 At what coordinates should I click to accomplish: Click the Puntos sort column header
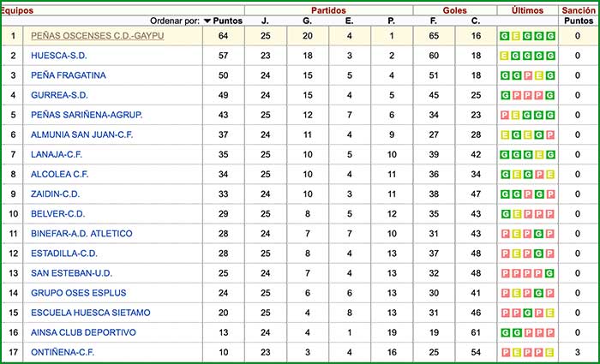228,21
